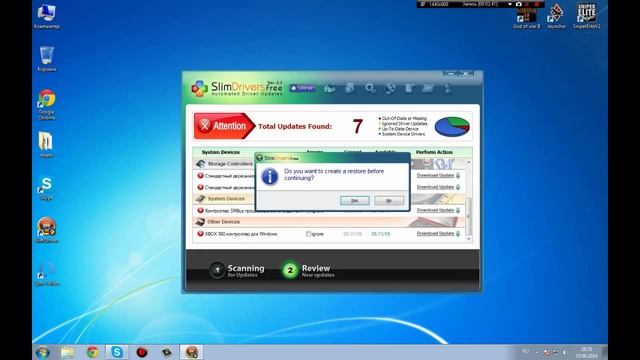Viewport: 640px width, 360px height.
Task: Click Download Update link for XBOX 360 controller
Action: [x=435, y=233]
